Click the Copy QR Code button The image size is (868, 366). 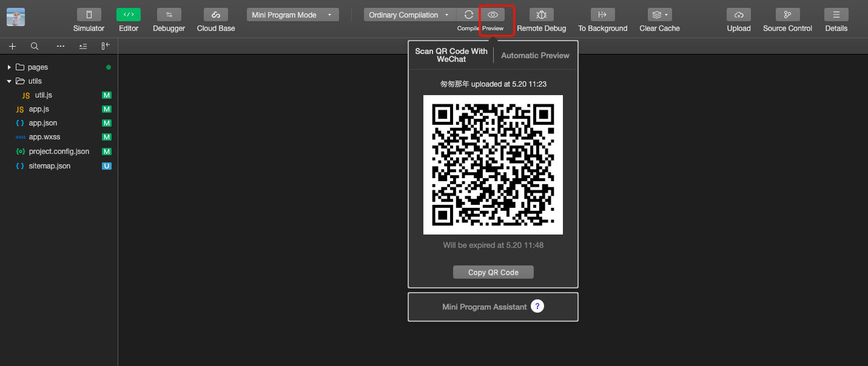(x=493, y=272)
